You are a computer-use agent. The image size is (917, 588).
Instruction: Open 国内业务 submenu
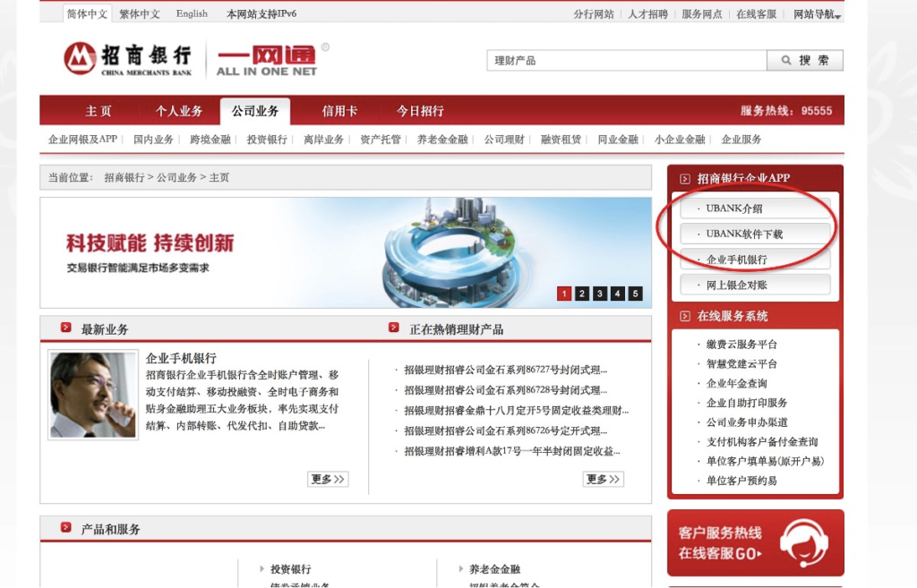[x=153, y=139]
